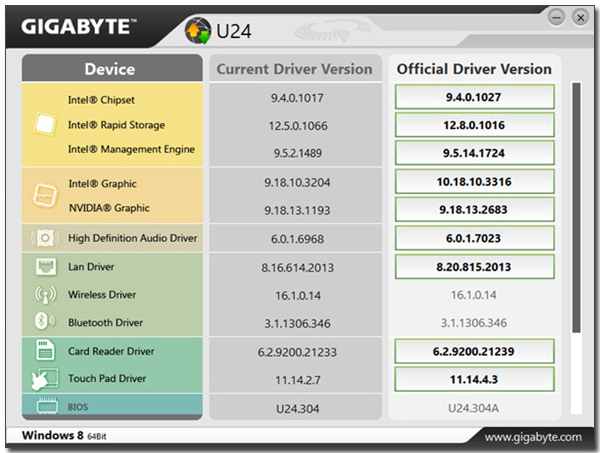Select the High Definition Audio speaker icon
This screenshot has height=453, width=600.
point(45,238)
